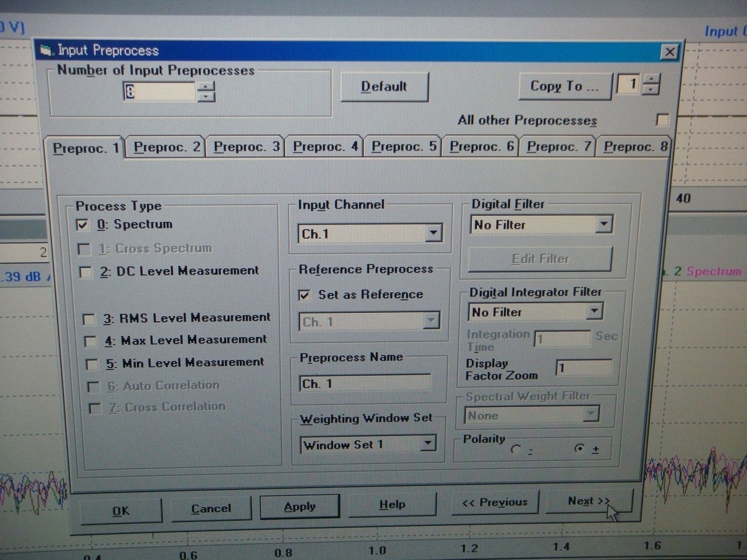Click the Apply button

(x=299, y=506)
